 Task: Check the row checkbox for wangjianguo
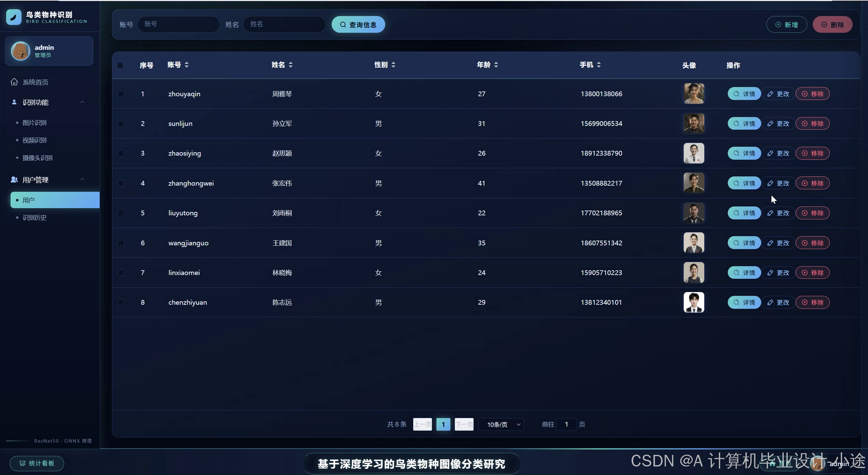(121, 243)
